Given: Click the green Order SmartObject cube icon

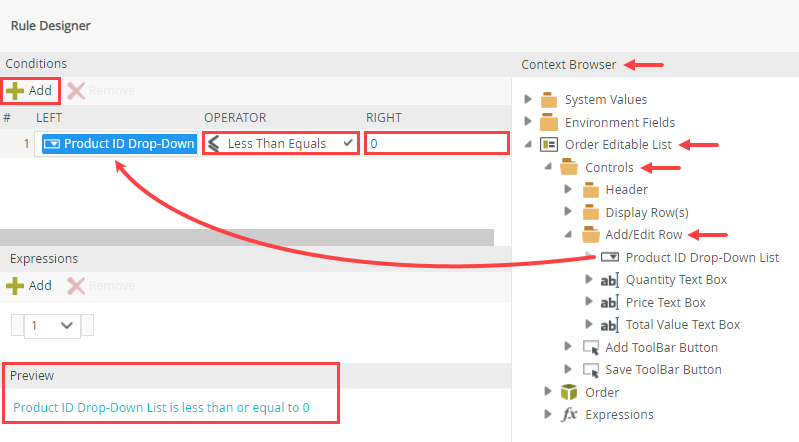Looking at the screenshot, I should [569, 392].
